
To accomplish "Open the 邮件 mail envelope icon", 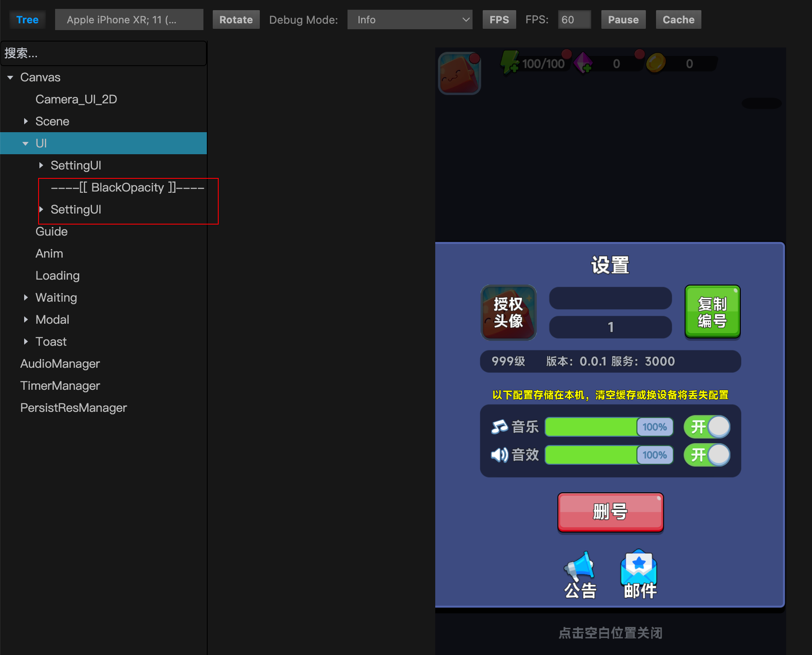I will pos(640,574).
